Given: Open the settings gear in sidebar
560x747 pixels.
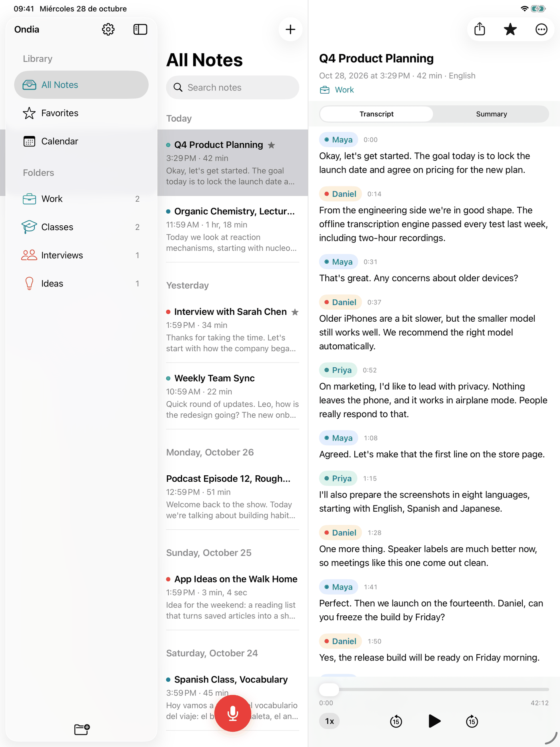Looking at the screenshot, I should click(108, 29).
